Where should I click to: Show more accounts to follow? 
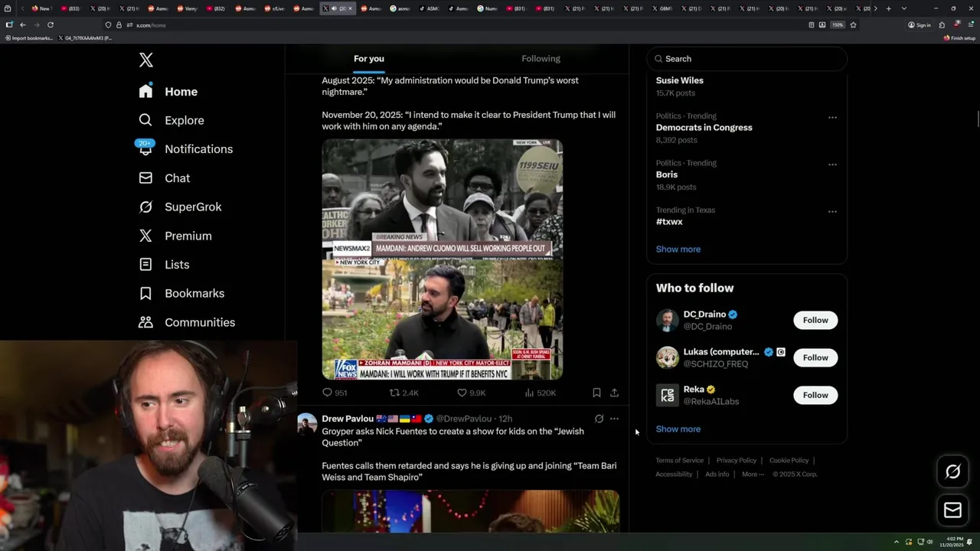coord(678,429)
